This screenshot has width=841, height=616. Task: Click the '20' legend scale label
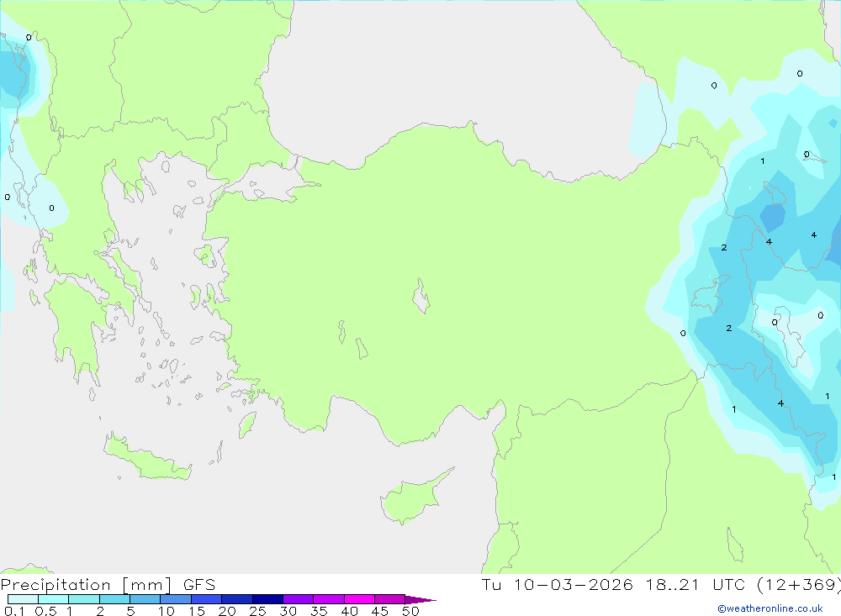coord(227,611)
